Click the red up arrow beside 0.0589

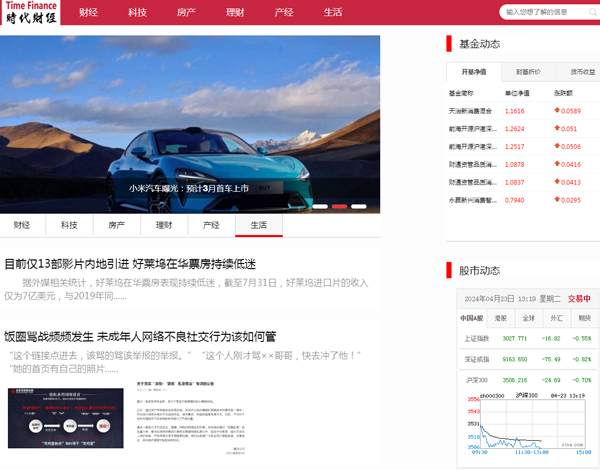click(x=557, y=110)
